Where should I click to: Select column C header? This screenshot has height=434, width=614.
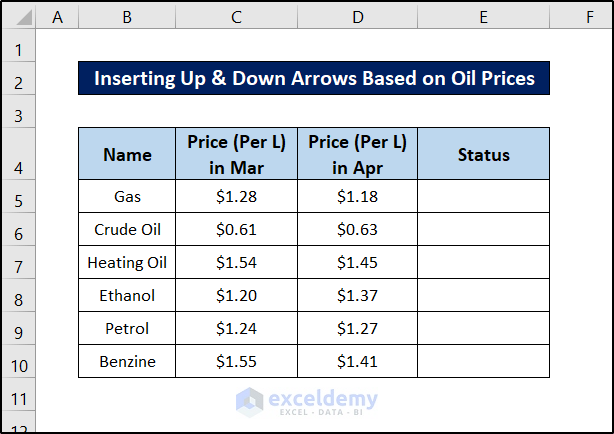tap(236, 17)
